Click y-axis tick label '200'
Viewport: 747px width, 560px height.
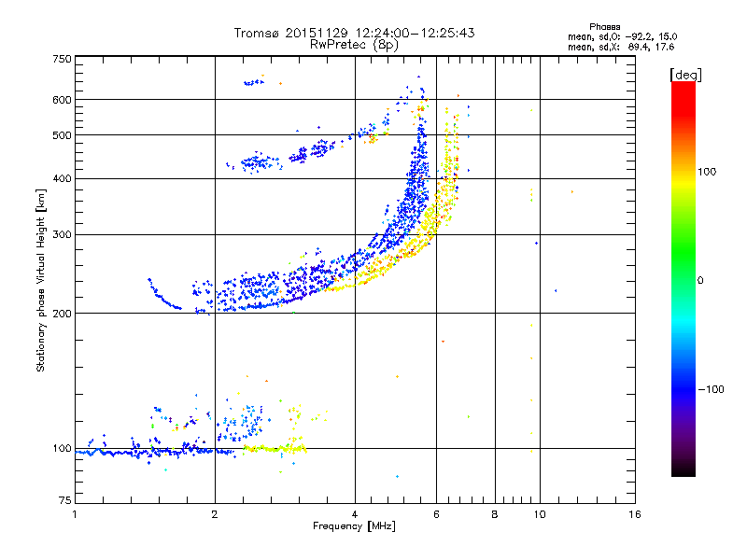pos(63,314)
